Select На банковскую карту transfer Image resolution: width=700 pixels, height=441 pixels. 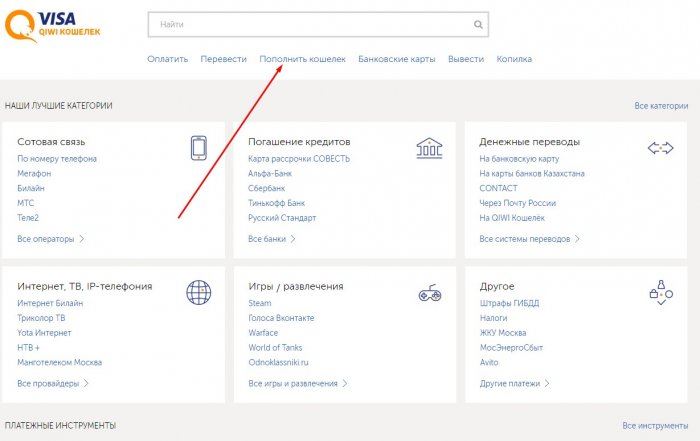tap(519, 159)
